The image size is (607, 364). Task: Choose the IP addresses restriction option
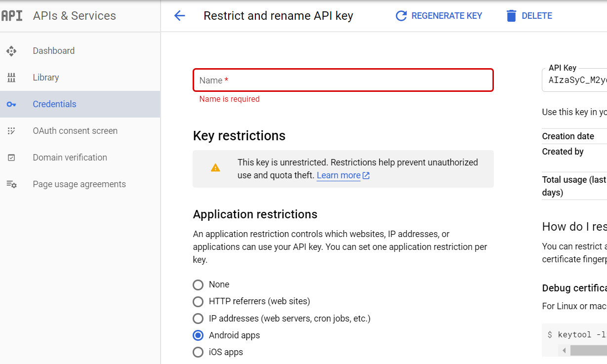point(198,319)
